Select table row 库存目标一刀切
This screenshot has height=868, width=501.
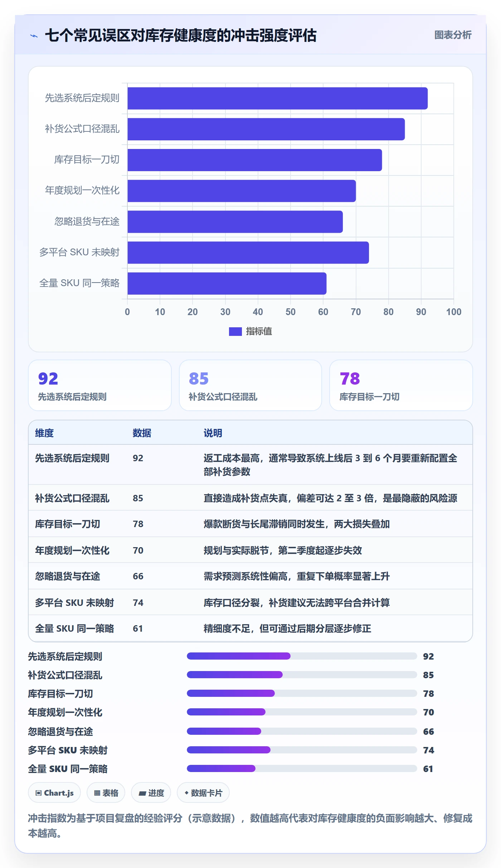click(x=250, y=524)
